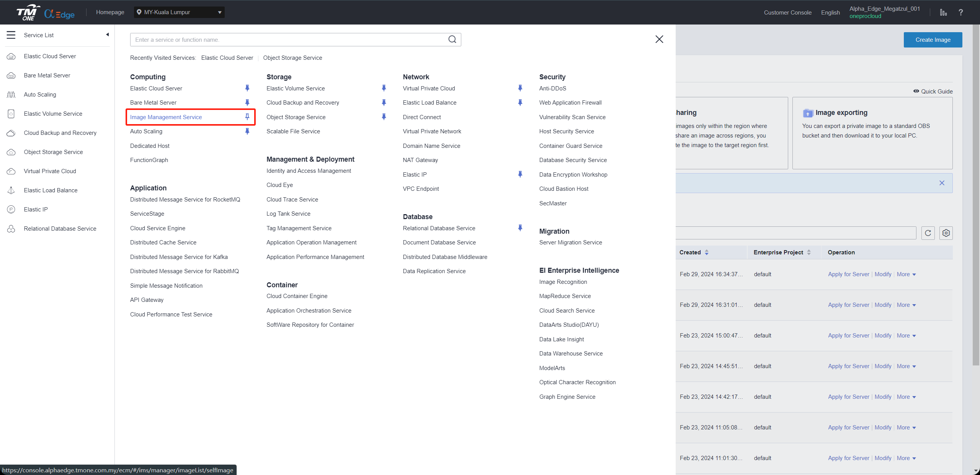Open Image Management Service in Computing
Screen dimensions: 980x475
tap(166, 117)
